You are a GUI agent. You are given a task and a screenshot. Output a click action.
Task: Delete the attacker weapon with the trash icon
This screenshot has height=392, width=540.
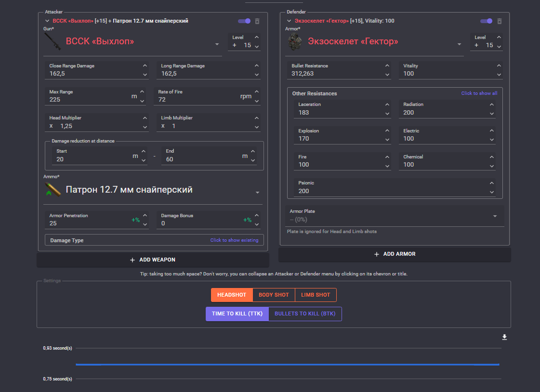pos(257,21)
